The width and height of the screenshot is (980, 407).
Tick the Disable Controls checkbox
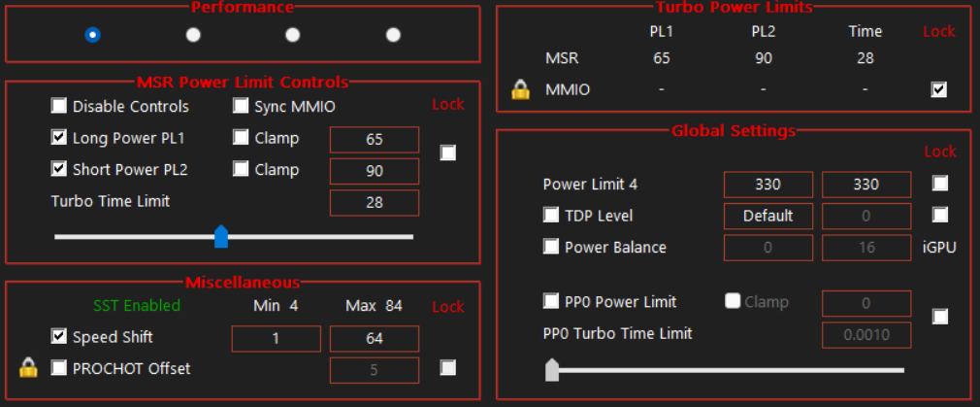(x=59, y=106)
